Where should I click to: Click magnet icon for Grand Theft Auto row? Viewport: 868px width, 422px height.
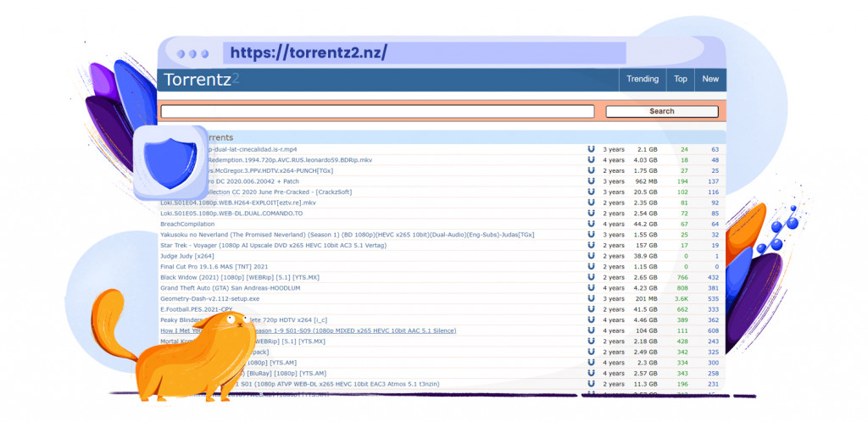click(591, 287)
